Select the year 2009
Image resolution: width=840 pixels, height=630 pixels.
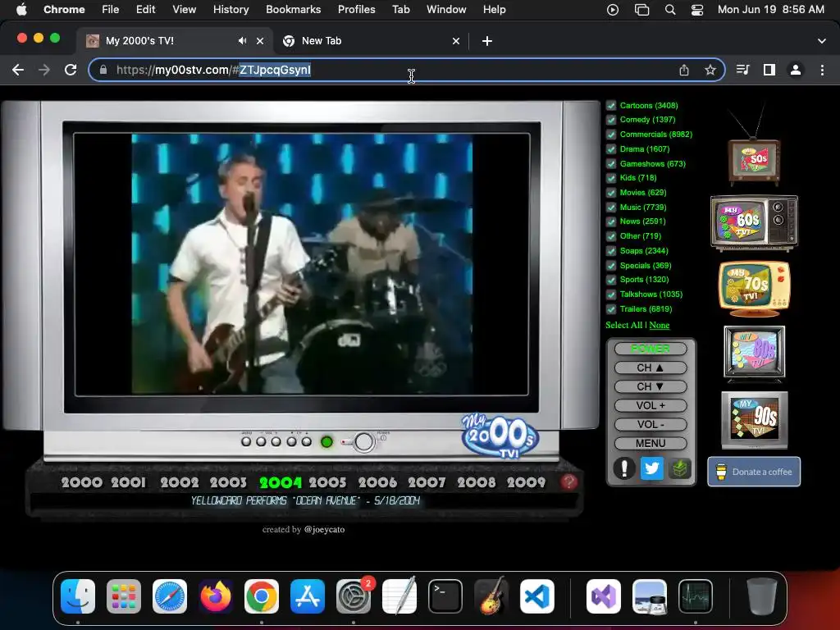526,482
